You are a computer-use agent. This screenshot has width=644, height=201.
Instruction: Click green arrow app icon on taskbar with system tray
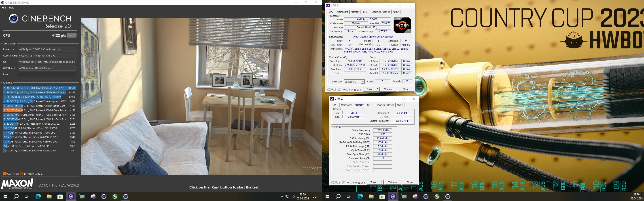[x=115, y=197]
